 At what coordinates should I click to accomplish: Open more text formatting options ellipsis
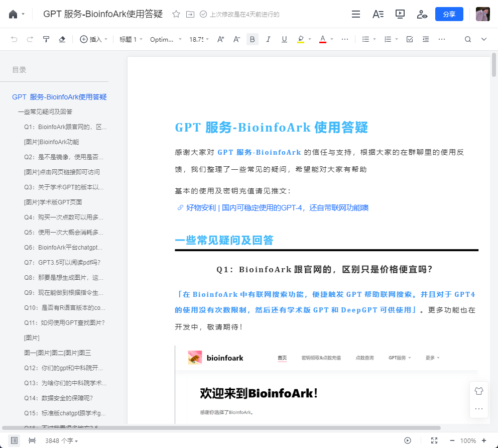pyautogui.click(x=345, y=39)
